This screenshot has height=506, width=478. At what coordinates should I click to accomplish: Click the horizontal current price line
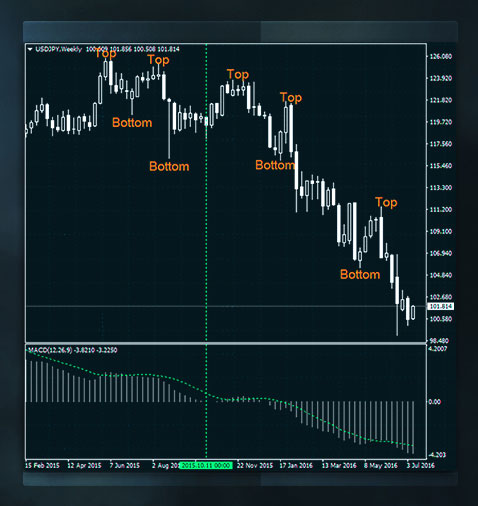pos(226,306)
